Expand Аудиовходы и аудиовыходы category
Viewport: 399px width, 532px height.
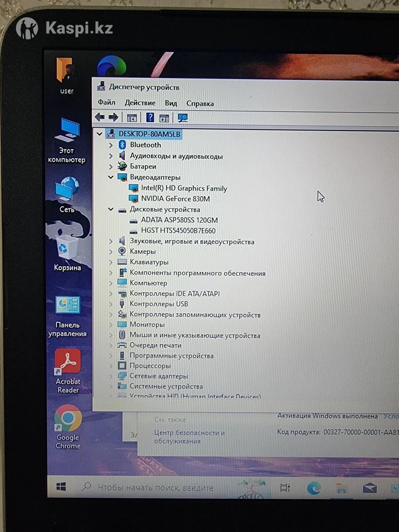[111, 156]
